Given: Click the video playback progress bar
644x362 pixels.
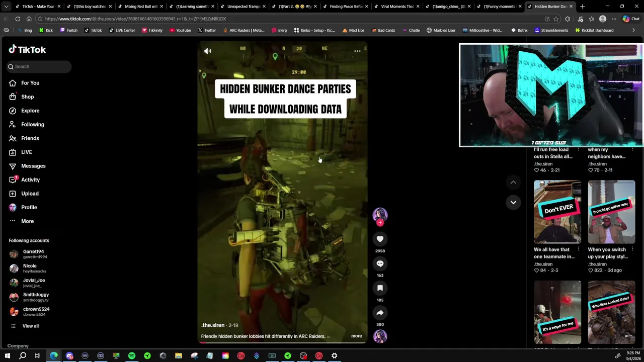Looking at the screenshot, I should coord(282,342).
